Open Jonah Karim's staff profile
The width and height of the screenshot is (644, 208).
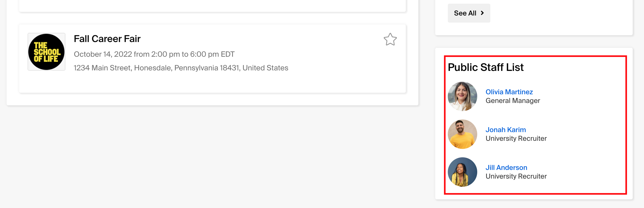pyautogui.click(x=506, y=129)
